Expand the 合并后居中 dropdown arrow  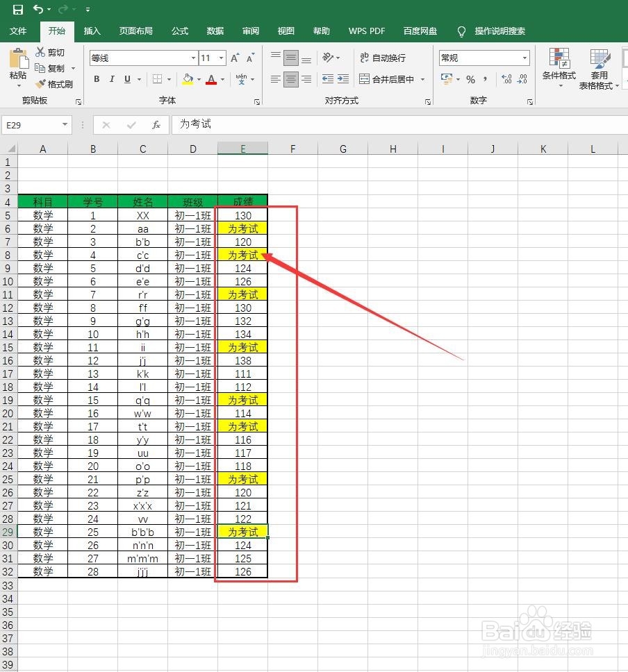pos(422,79)
